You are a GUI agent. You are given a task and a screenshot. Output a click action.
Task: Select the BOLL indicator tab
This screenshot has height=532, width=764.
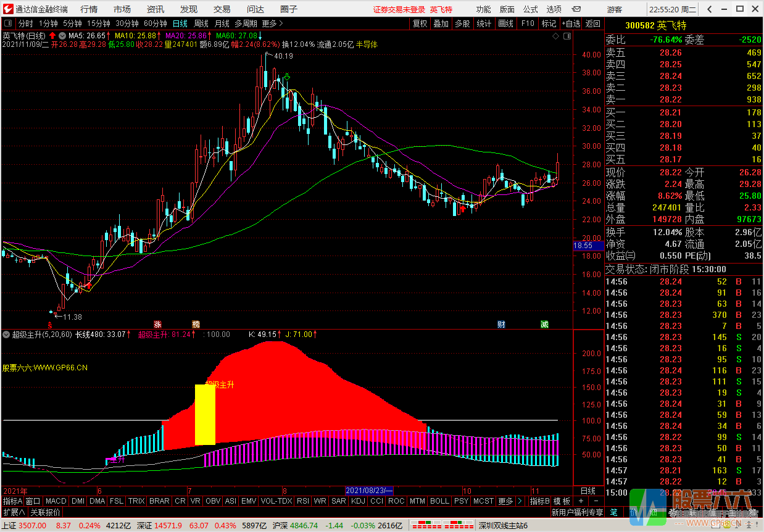click(x=439, y=501)
